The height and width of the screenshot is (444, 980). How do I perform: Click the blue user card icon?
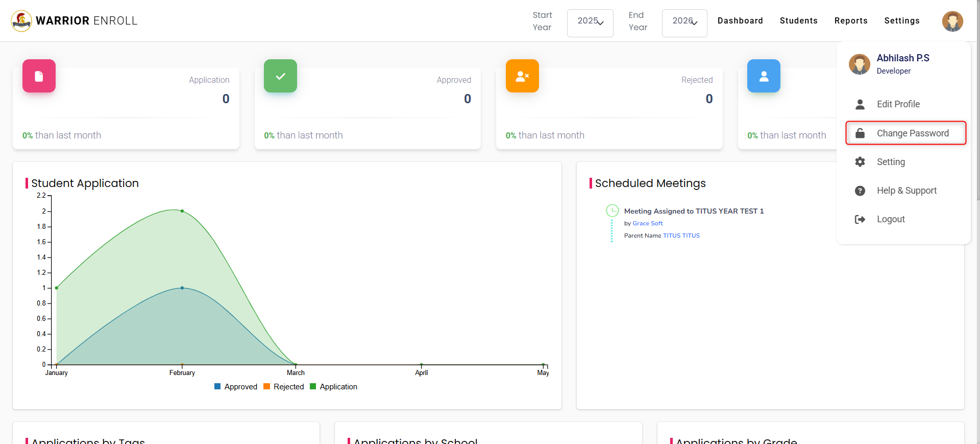[764, 76]
